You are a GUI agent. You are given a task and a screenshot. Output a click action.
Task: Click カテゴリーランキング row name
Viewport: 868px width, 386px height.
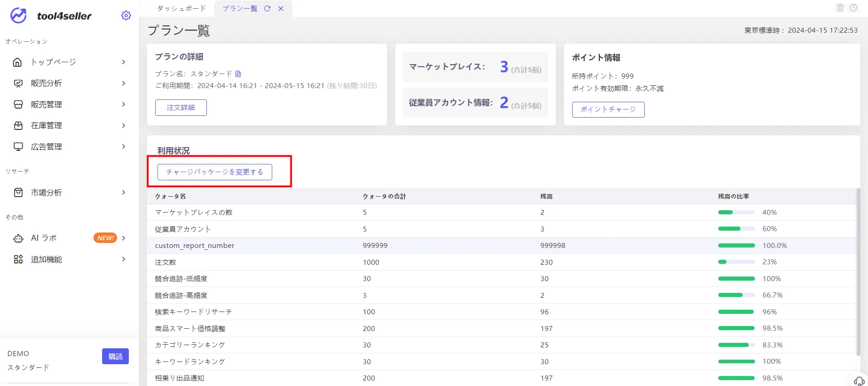click(x=190, y=345)
